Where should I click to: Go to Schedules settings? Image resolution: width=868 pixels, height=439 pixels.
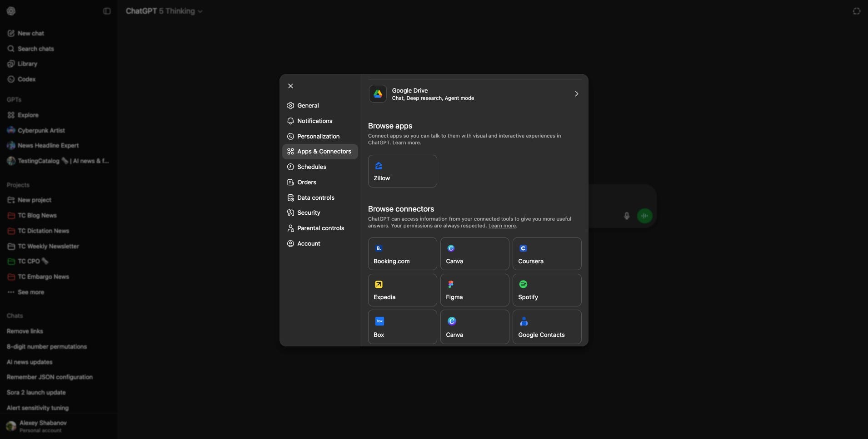320,167
